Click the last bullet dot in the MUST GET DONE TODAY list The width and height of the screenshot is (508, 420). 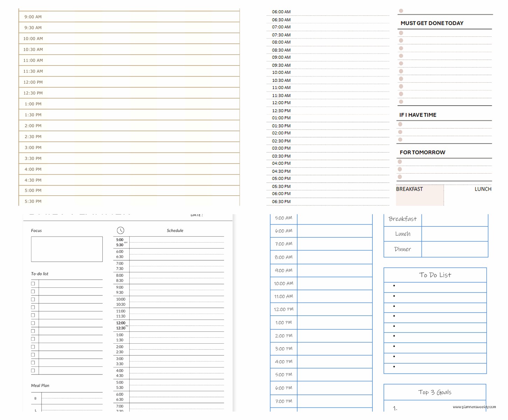[x=401, y=101]
